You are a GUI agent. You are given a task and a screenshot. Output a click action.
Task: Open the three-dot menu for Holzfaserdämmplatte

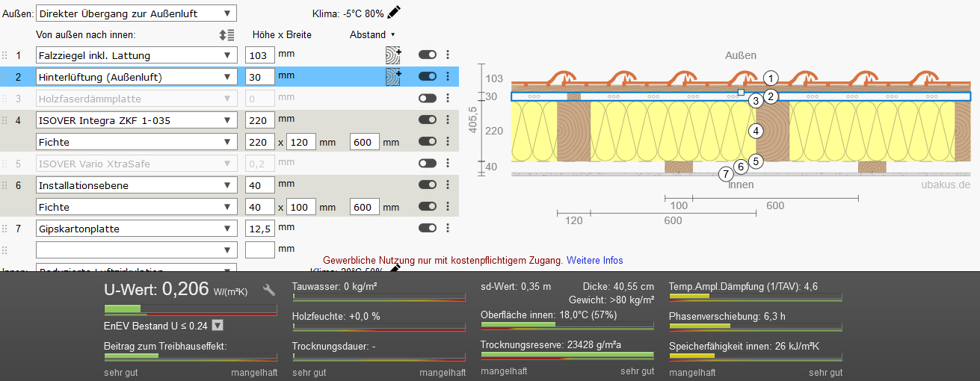click(448, 99)
